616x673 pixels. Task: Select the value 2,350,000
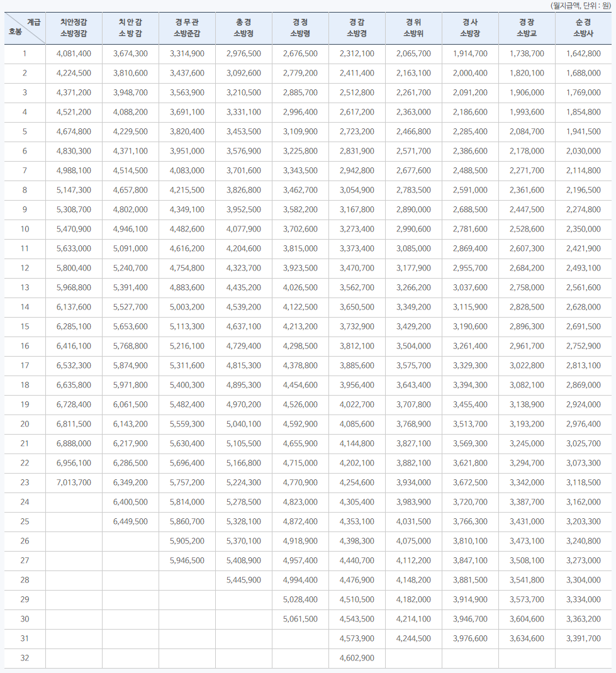(x=584, y=229)
